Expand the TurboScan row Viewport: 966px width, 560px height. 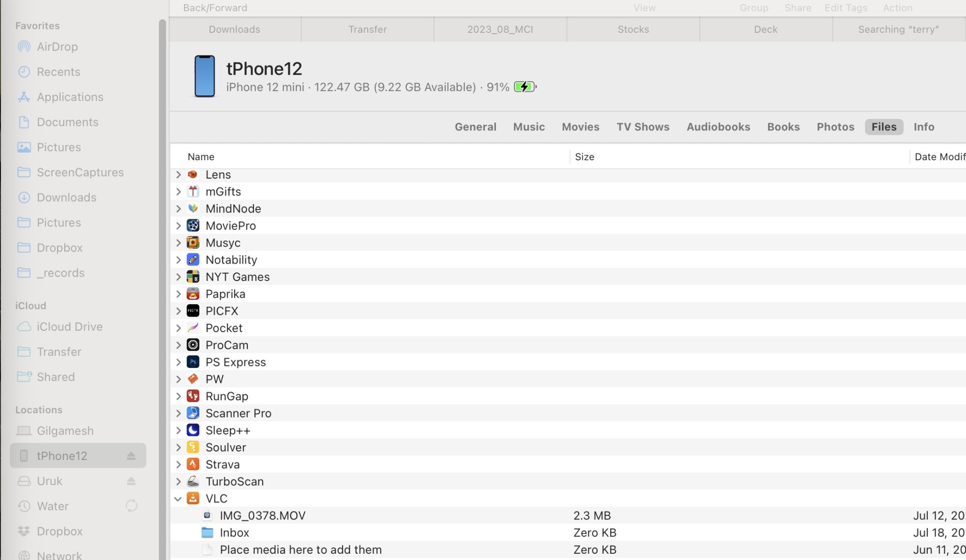[x=178, y=481]
